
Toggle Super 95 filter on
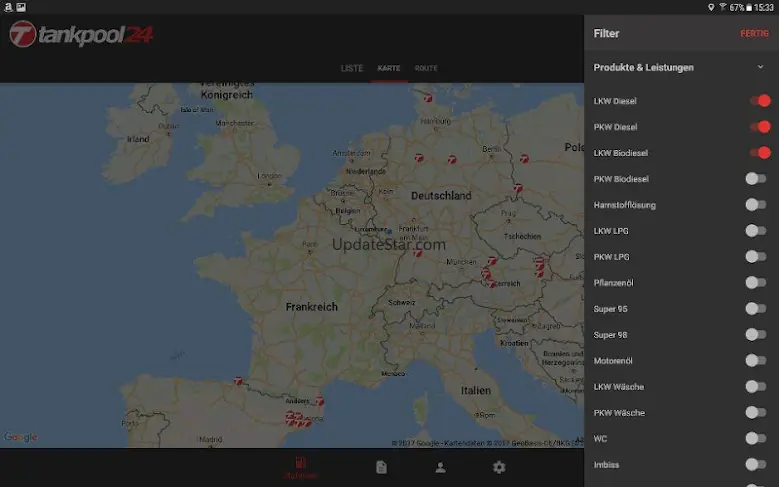tap(756, 309)
